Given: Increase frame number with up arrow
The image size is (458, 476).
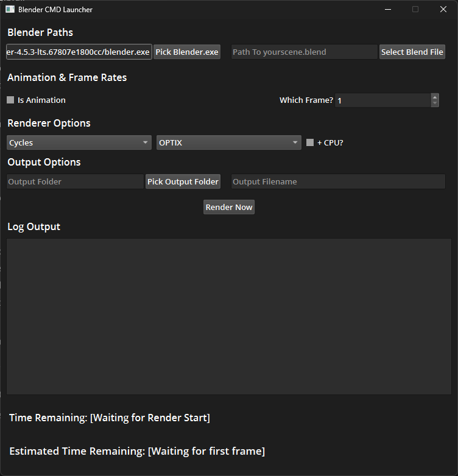Looking at the screenshot, I should [x=435, y=97].
